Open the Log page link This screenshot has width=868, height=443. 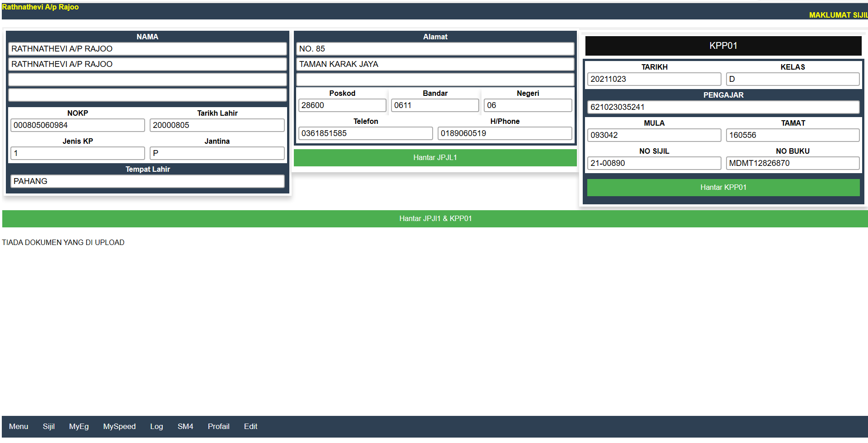tap(156, 426)
